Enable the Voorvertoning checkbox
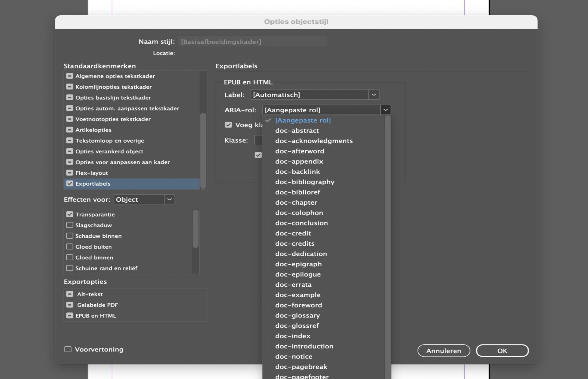This screenshot has height=379, width=588. pyautogui.click(x=68, y=349)
